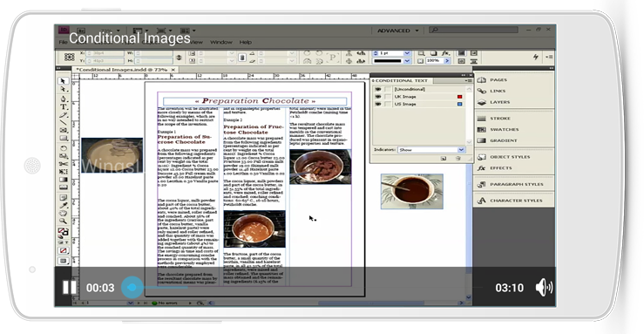Check the apply box beside Unconditional
The width and height of the screenshot is (644, 334).
tap(388, 89)
